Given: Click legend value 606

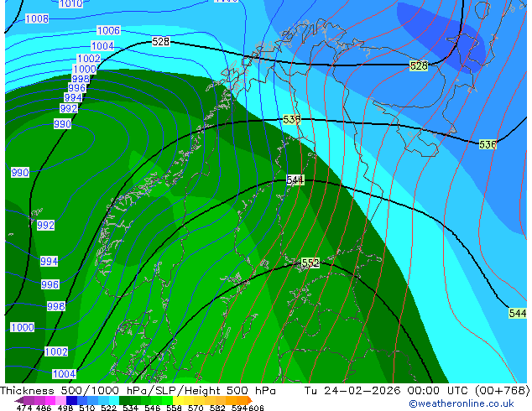Looking at the screenshot, I should (x=256, y=408).
